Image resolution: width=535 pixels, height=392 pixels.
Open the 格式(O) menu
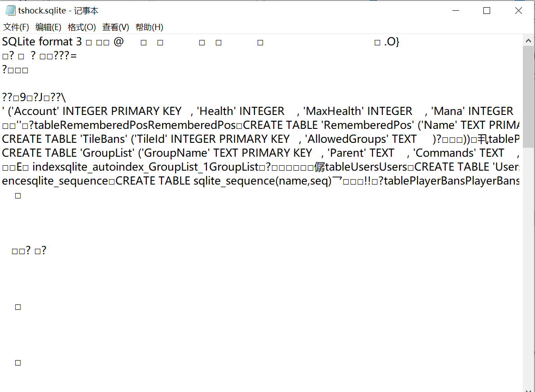pyautogui.click(x=82, y=27)
